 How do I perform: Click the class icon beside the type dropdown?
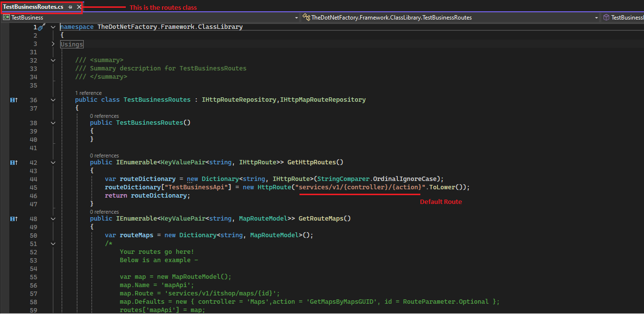pyautogui.click(x=307, y=18)
